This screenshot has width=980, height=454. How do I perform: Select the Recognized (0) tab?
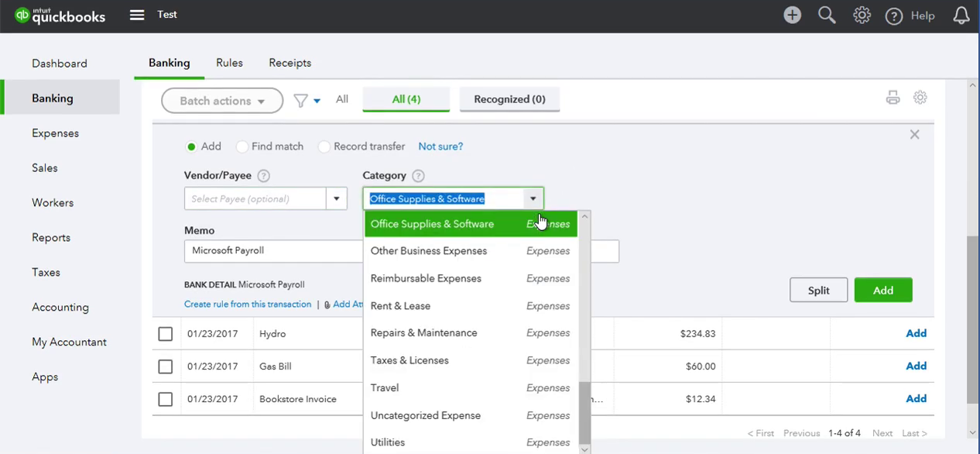(x=509, y=99)
